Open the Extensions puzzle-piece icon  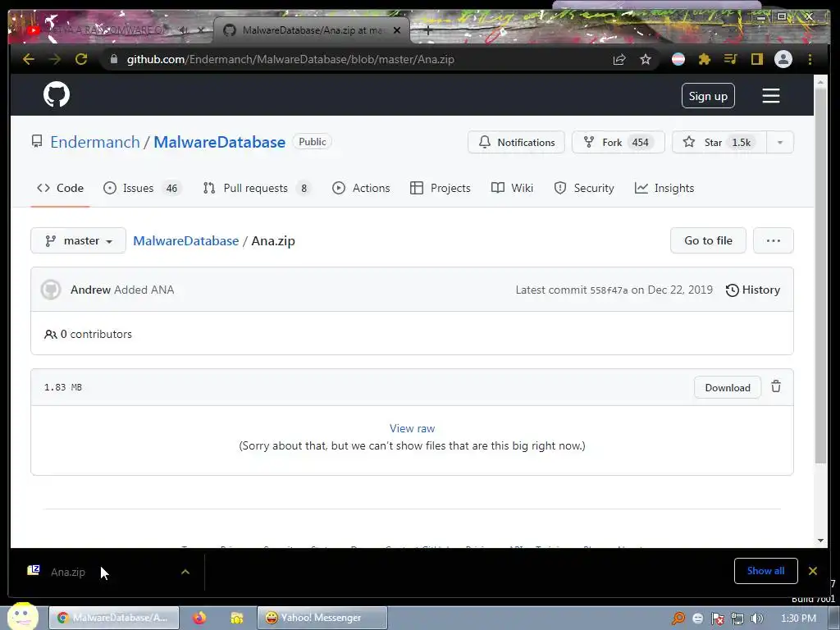pos(705,59)
